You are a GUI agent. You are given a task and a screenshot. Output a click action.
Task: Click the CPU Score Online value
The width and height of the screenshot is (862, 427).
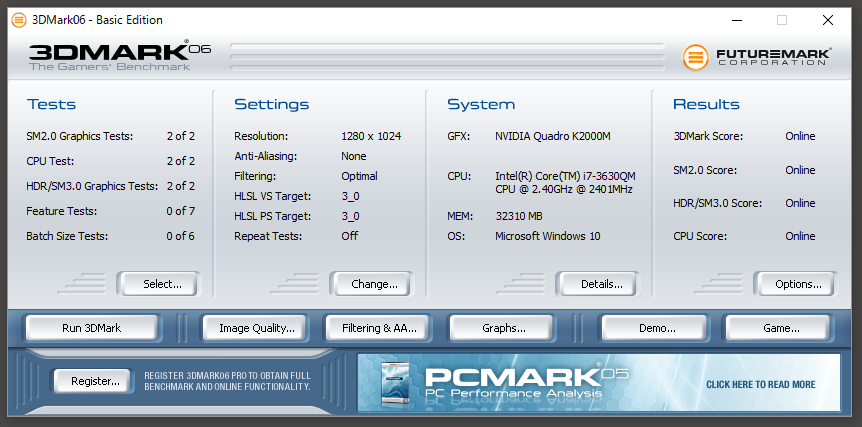click(800, 236)
